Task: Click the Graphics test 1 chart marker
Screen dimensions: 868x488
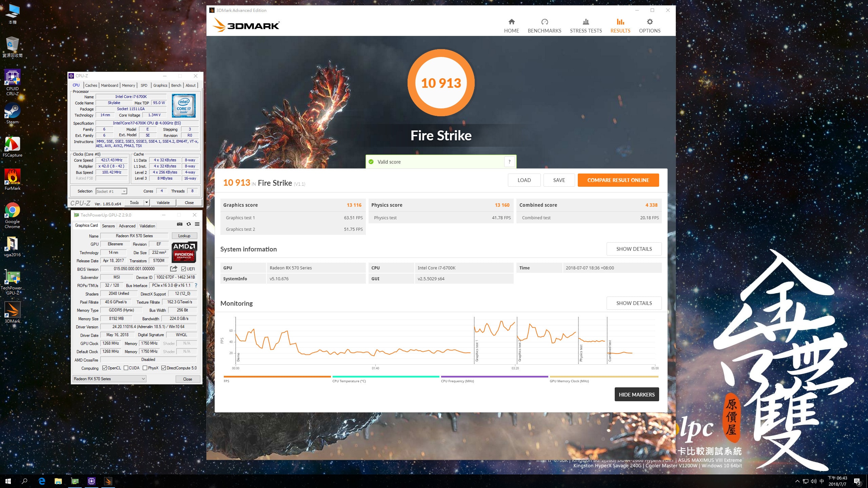Action: [x=477, y=351]
